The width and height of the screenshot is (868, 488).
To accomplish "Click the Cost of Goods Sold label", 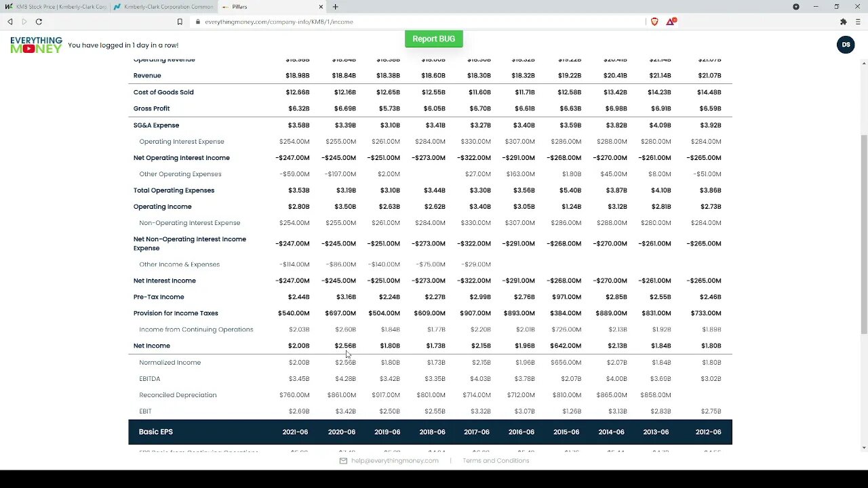I will pyautogui.click(x=163, y=92).
